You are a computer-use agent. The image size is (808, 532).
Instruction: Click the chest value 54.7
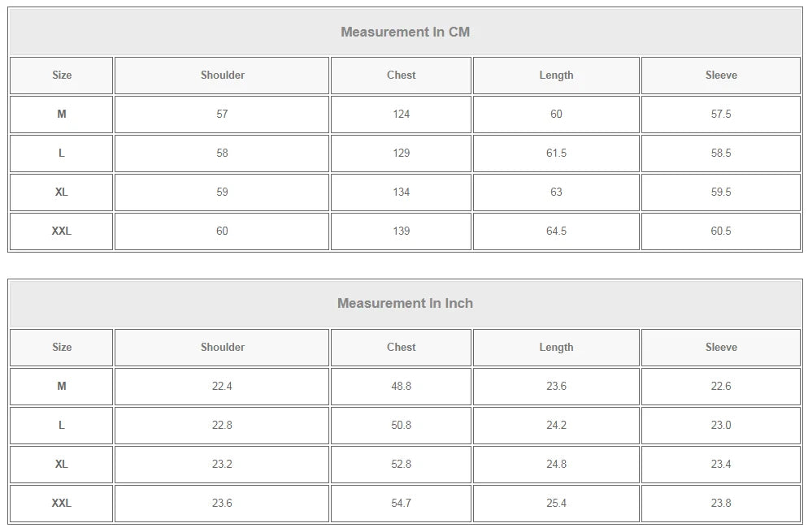click(401, 503)
